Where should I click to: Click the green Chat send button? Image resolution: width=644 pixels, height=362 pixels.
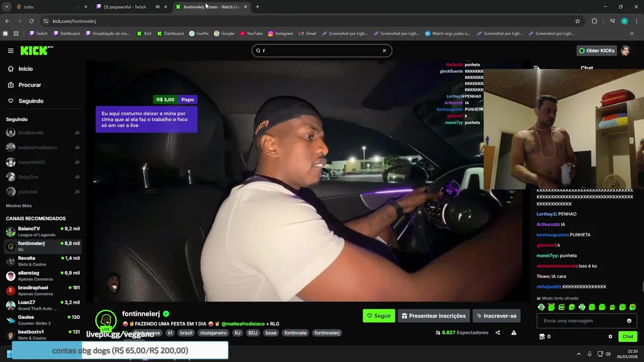628,337
